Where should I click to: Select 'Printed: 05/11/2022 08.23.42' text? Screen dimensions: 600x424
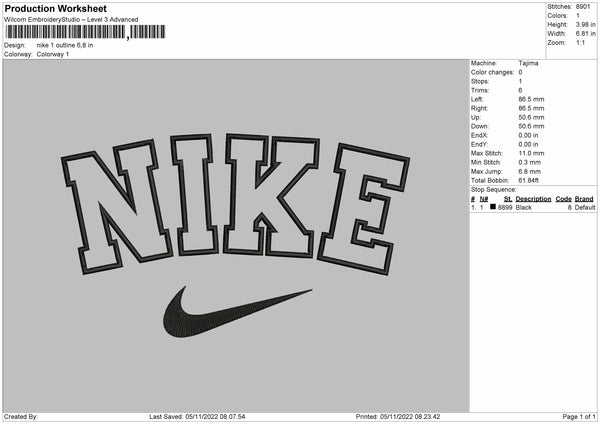pyautogui.click(x=398, y=416)
